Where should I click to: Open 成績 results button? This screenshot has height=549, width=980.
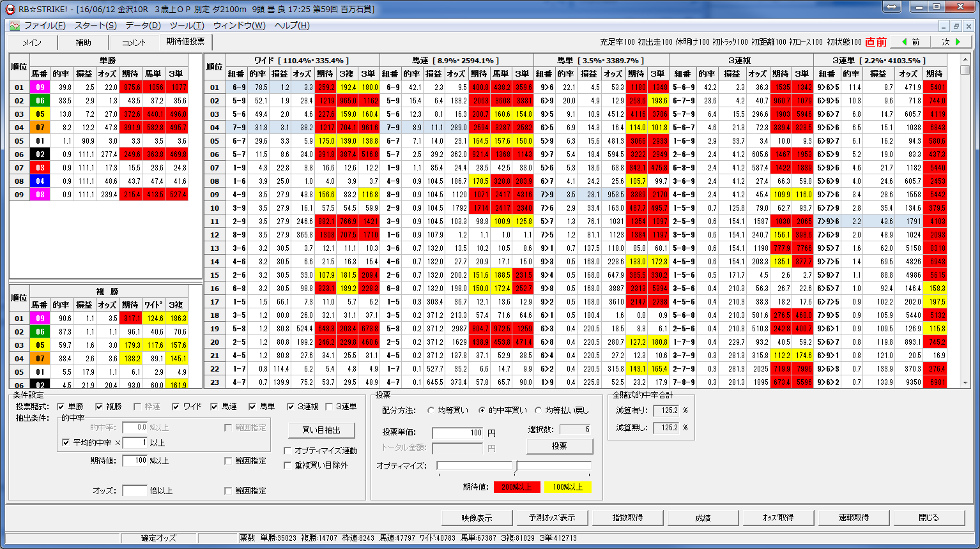pos(703,518)
